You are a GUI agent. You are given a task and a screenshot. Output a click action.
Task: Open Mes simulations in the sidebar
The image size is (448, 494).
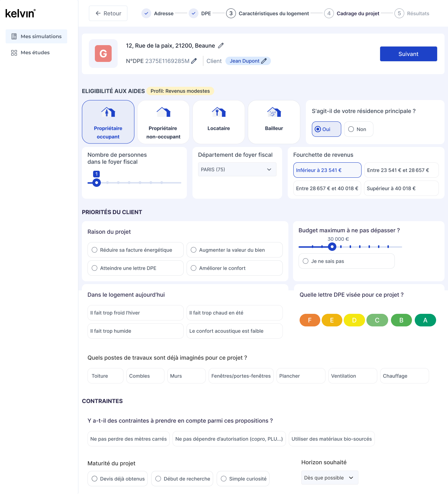coord(36,36)
